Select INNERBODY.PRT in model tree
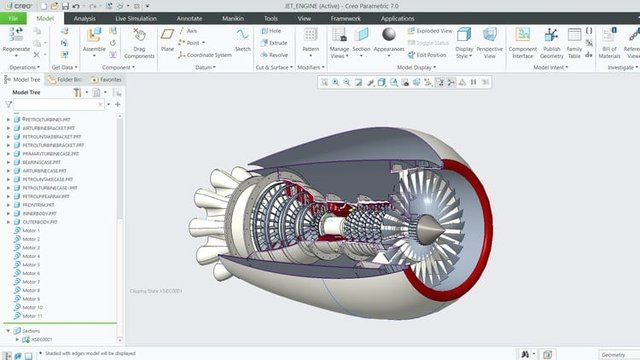This screenshot has width=640, height=360. point(40,213)
